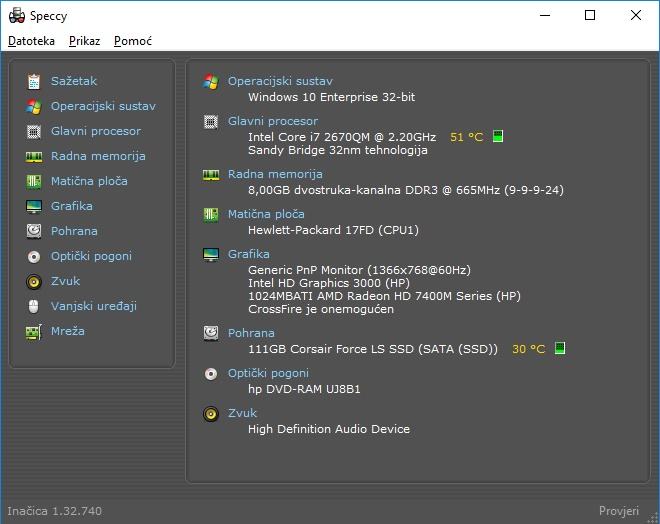Click the motherboard icon beside sidebar Matična ploča
The width and height of the screenshot is (660, 524).
pos(34,181)
